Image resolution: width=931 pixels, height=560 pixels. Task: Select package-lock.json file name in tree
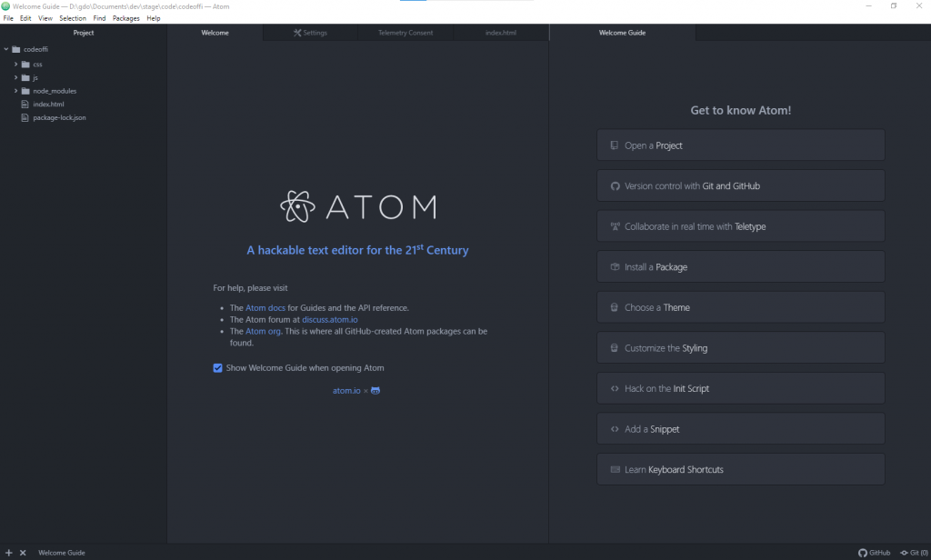tap(59, 117)
